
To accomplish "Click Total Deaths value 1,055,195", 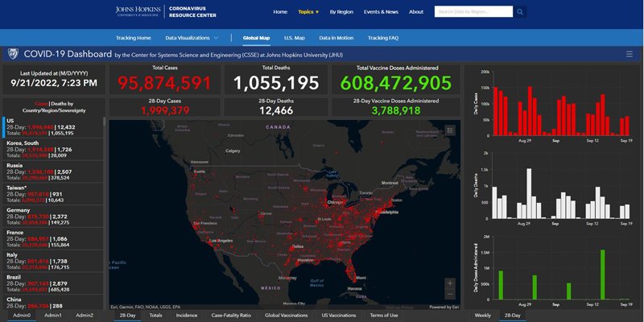I will click(276, 83).
